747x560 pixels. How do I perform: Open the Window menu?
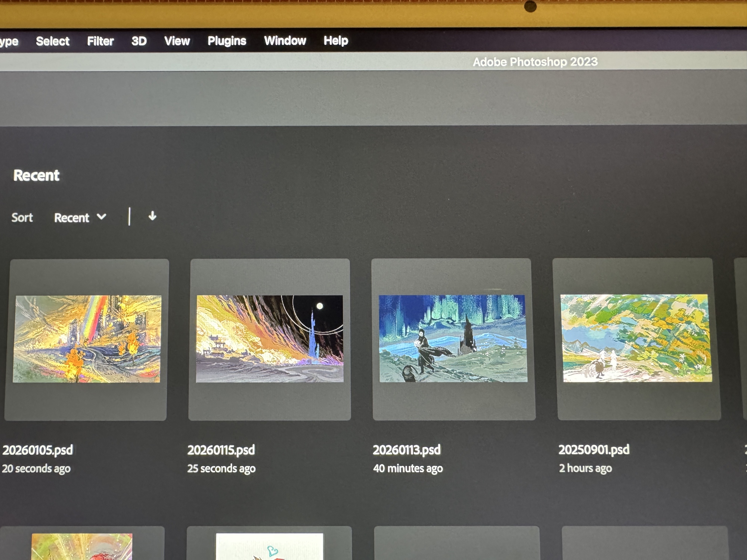tap(285, 40)
